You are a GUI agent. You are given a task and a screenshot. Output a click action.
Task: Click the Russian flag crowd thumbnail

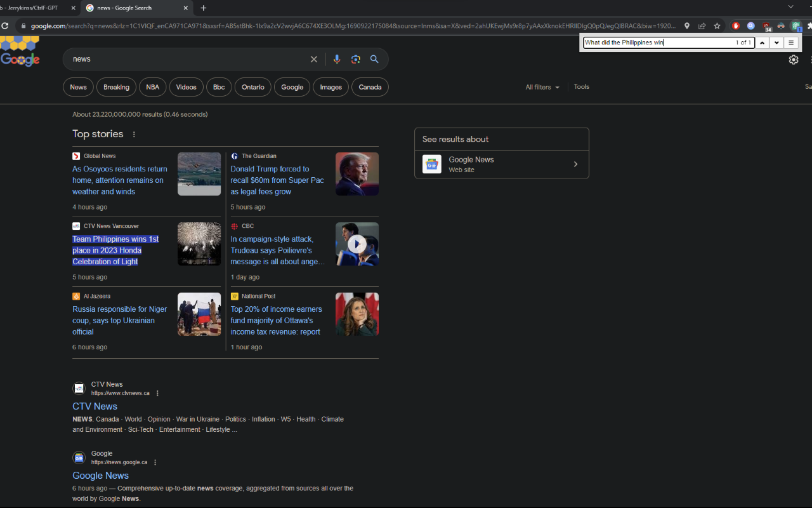point(199,314)
